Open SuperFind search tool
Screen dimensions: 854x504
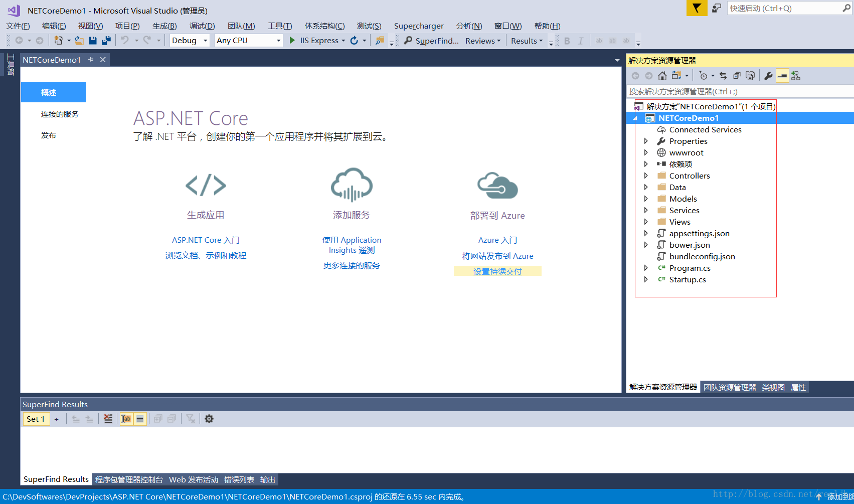pos(432,41)
